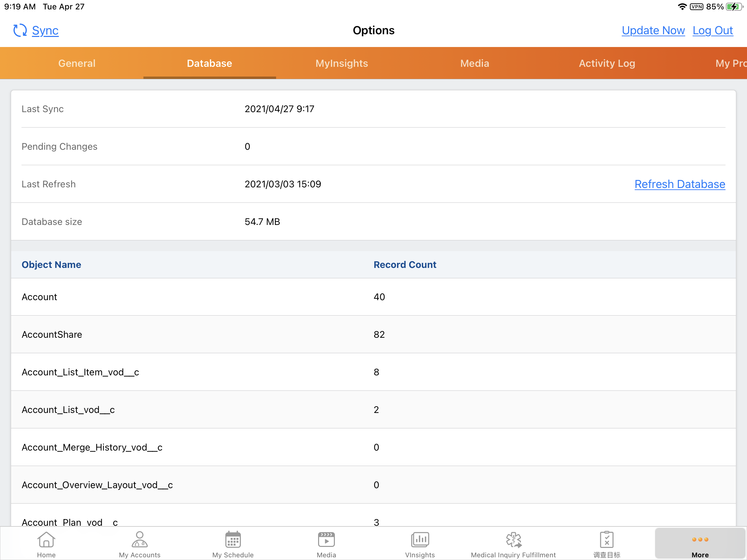
Task: Open the Home icon in bottom bar
Action: coord(46,540)
